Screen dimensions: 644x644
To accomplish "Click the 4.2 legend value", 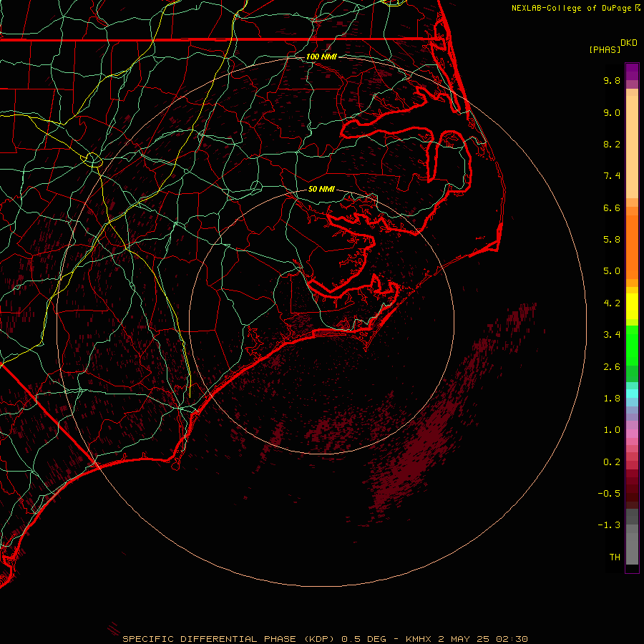I will pos(612,303).
